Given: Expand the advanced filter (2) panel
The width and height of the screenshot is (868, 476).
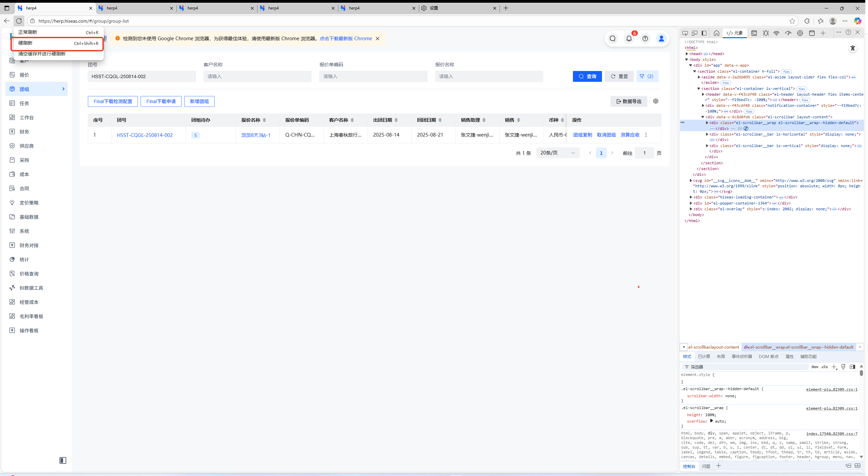Looking at the screenshot, I should 647,76.
